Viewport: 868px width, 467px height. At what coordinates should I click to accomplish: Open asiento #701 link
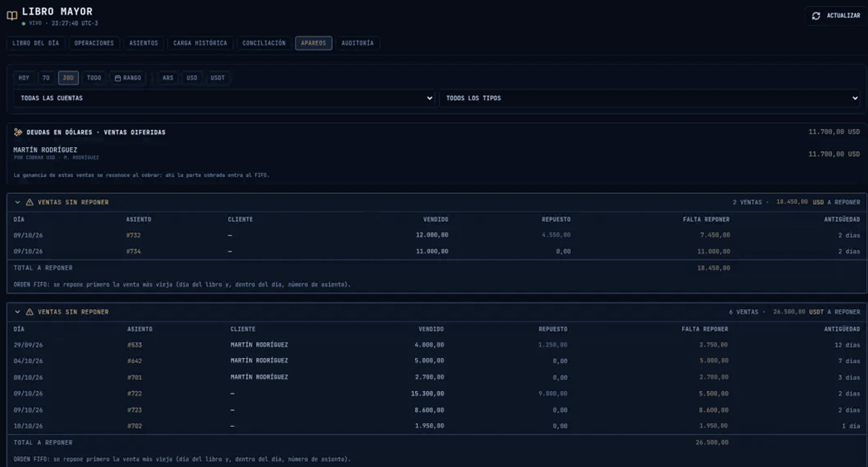[x=134, y=377]
